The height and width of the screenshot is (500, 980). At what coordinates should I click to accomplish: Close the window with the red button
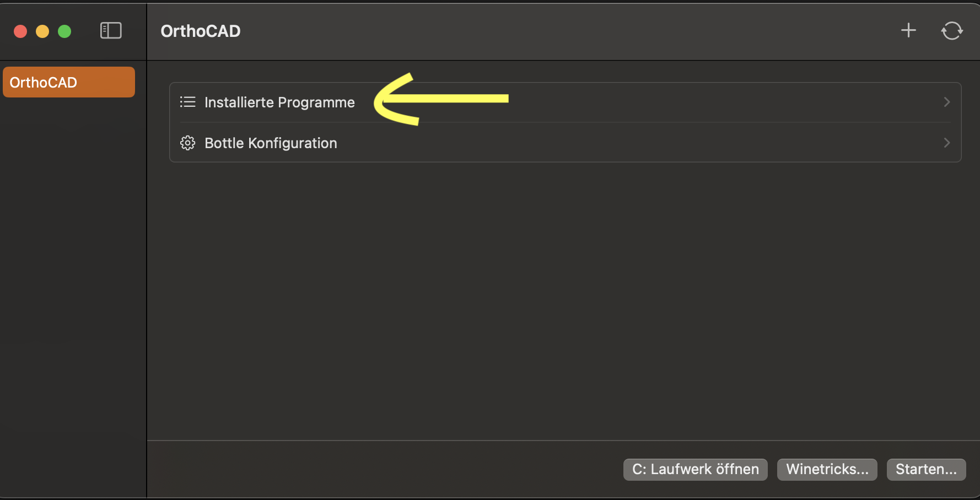pyautogui.click(x=20, y=31)
